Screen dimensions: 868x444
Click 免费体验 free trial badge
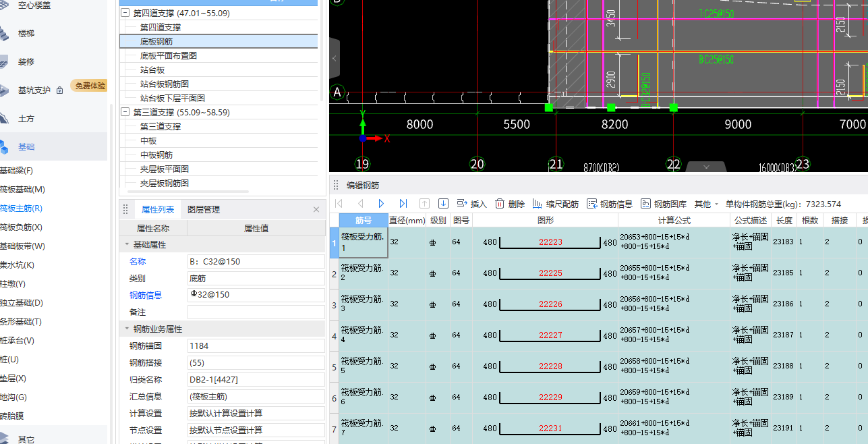89,86
